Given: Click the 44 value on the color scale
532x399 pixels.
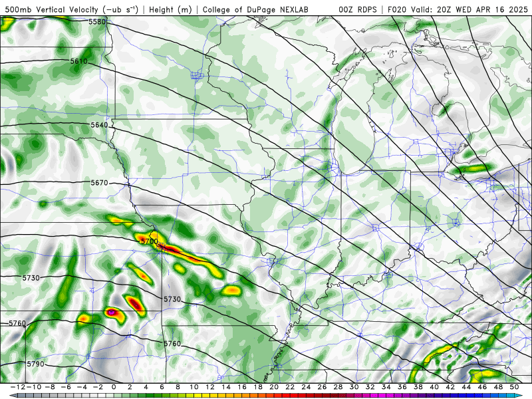Looking at the screenshot, I should (466, 387).
